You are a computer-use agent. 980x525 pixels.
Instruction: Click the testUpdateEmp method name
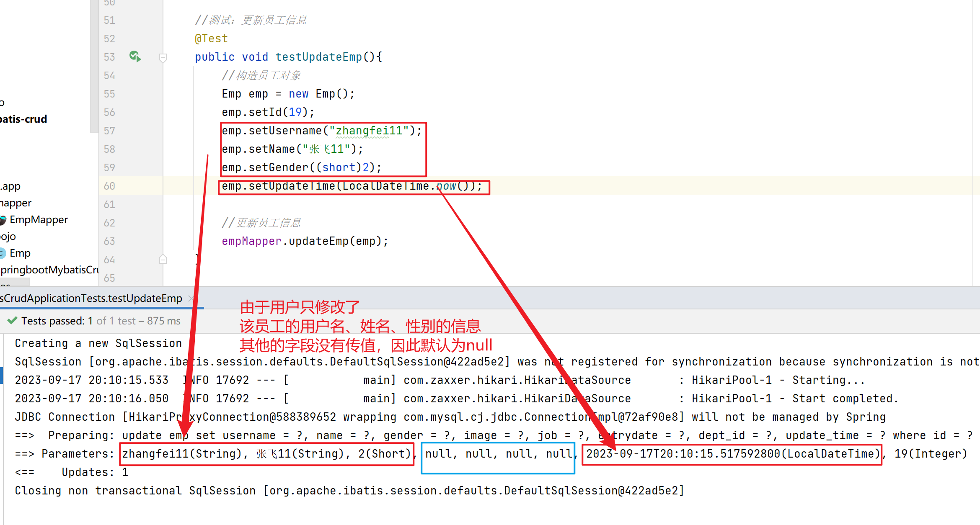coord(318,57)
